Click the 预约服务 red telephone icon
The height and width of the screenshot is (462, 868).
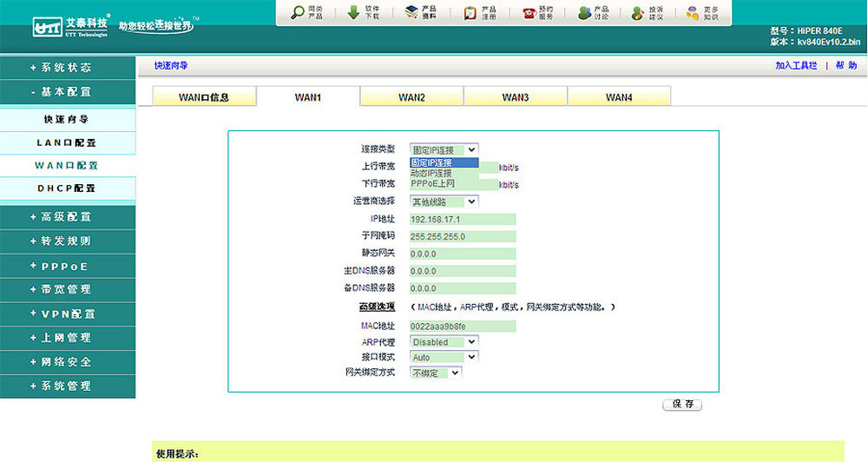[x=528, y=12]
